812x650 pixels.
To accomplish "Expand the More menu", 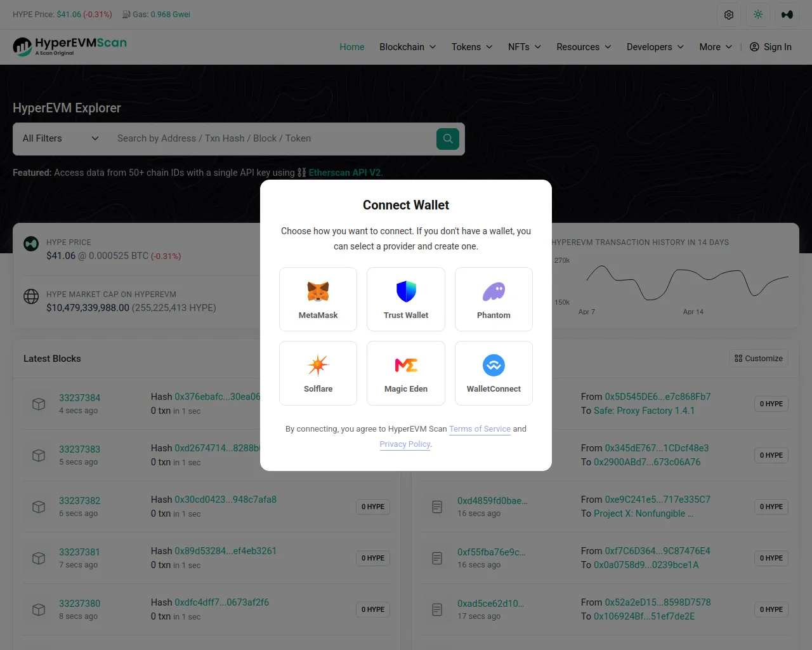I will pyautogui.click(x=716, y=47).
